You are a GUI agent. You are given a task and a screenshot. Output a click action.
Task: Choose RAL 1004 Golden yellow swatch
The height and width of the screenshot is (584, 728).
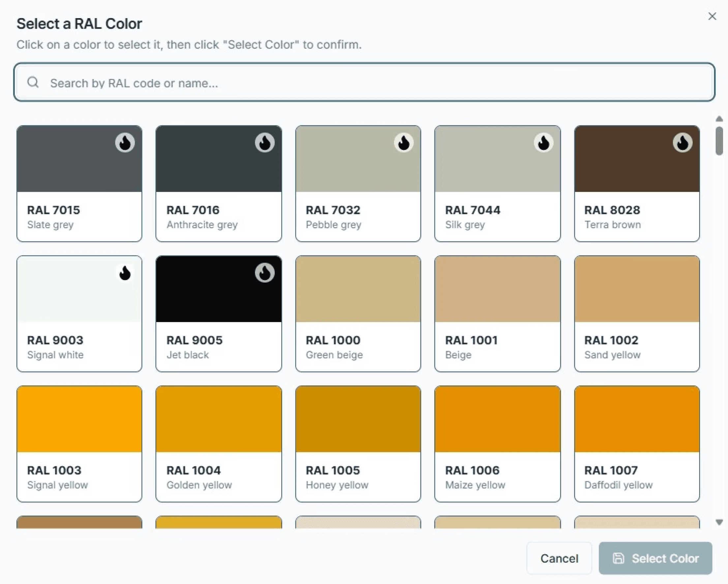[x=219, y=443]
